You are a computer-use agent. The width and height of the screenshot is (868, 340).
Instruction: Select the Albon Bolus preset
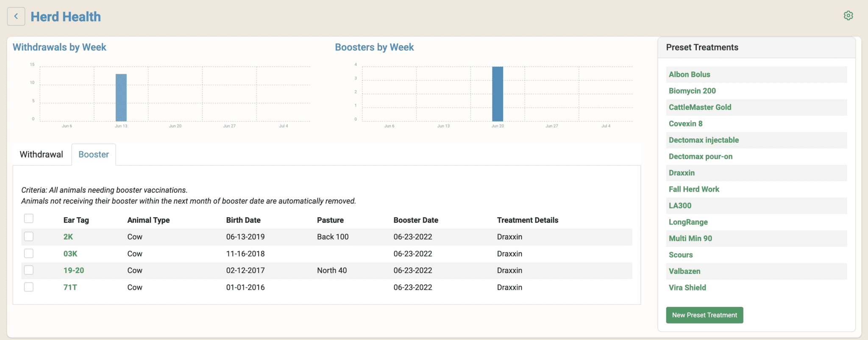point(689,75)
